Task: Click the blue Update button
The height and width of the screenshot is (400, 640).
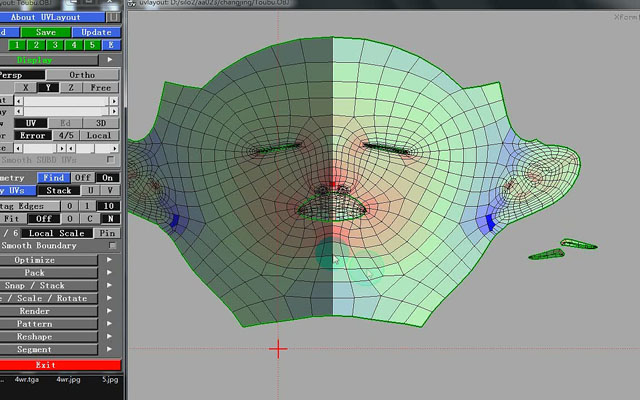Action: [x=96, y=32]
